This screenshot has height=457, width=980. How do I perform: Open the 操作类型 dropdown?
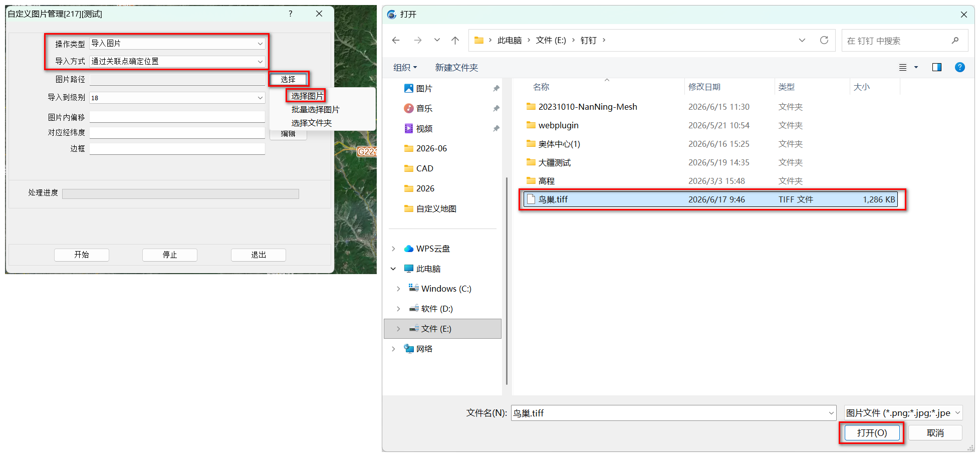(x=177, y=44)
